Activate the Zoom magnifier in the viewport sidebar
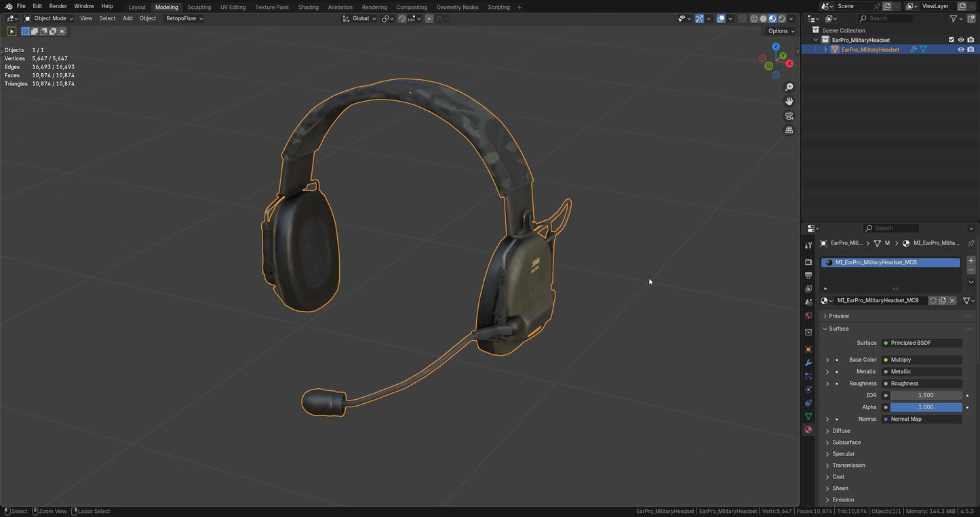980x517 pixels. coord(789,87)
